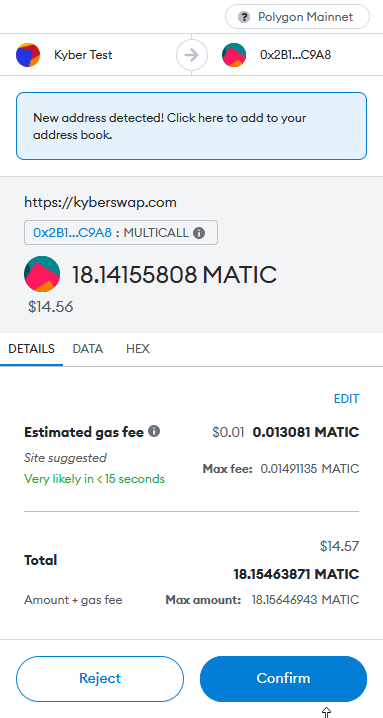This screenshot has height=718, width=383.
Task: Switch to the DETAILS tab
Action: (x=31, y=349)
